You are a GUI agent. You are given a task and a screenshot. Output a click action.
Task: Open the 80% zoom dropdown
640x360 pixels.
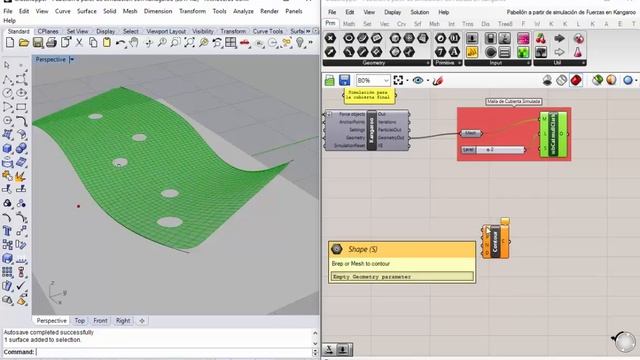(x=386, y=80)
